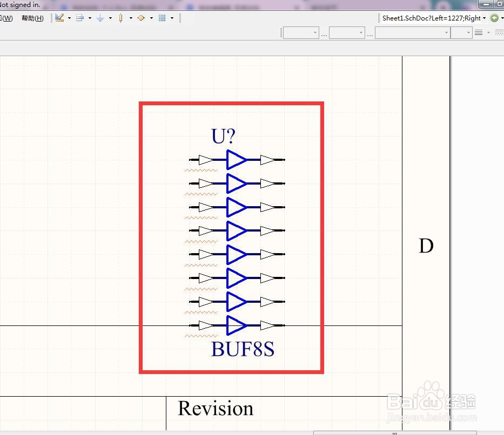Select the alignment tools icon
This screenshot has height=435, width=504.
80,18
